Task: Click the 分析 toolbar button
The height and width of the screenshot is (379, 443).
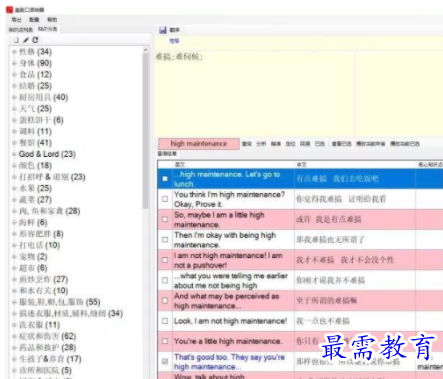Action: (261, 144)
